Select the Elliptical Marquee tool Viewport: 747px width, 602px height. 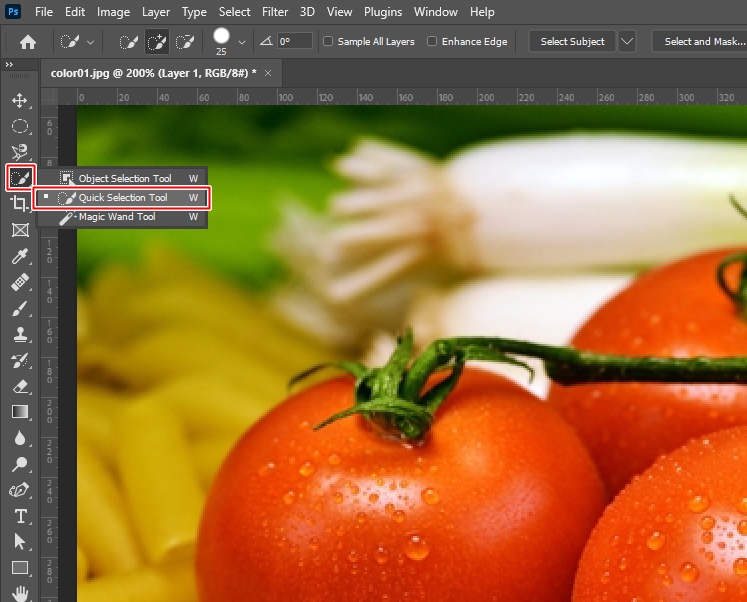(x=20, y=127)
